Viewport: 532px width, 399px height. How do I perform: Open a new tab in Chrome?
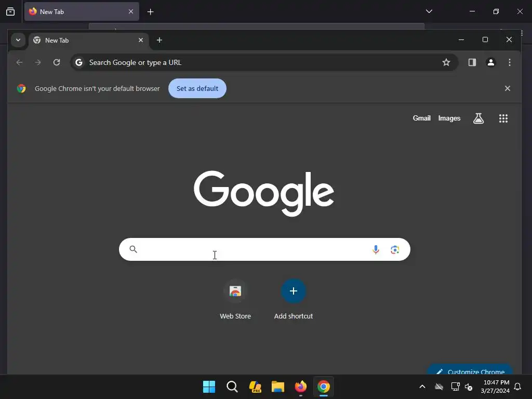coord(159,40)
